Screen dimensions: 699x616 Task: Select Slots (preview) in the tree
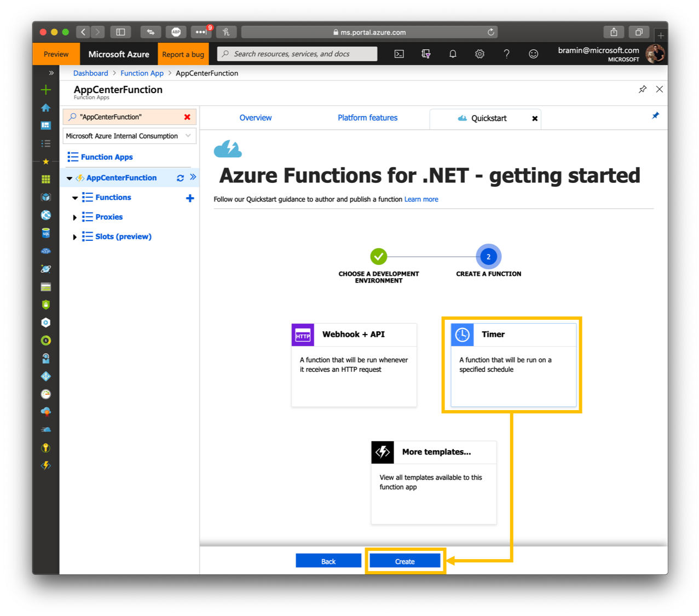[x=123, y=237]
